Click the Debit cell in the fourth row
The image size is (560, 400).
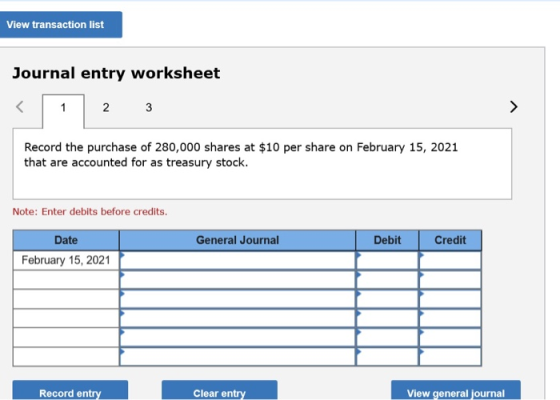(x=387, y=318)
